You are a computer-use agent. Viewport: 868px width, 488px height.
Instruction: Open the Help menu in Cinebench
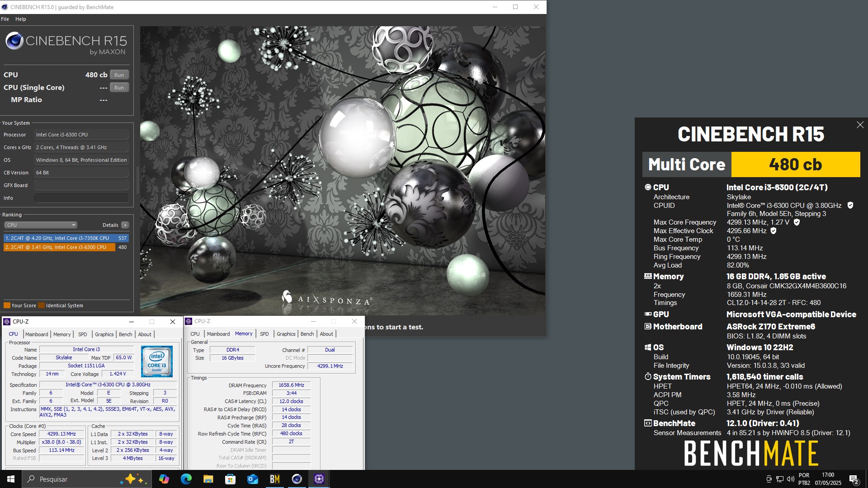[x=21, y=19]
